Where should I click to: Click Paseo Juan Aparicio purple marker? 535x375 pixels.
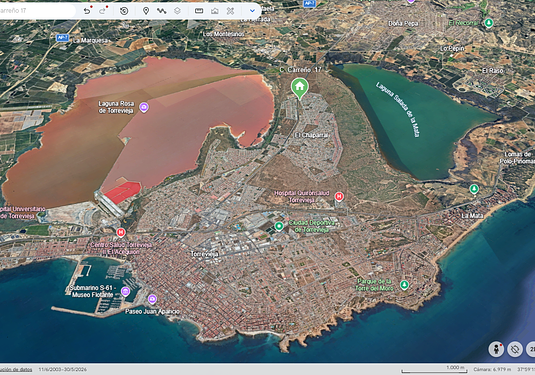152,299
